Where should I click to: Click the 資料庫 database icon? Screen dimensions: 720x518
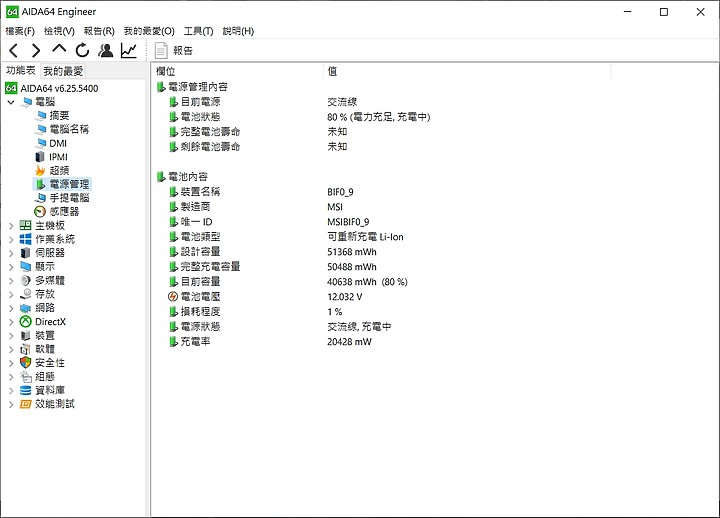[x=26, y=390]
